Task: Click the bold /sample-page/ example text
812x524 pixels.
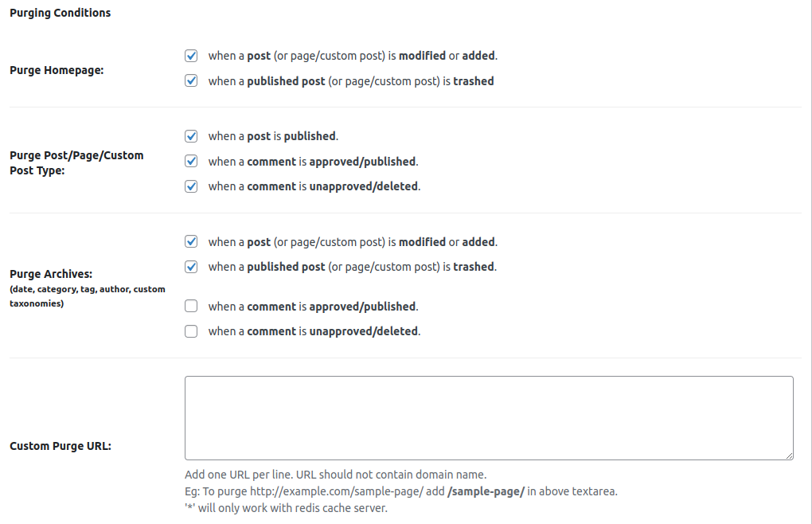Action: [486, 491]
